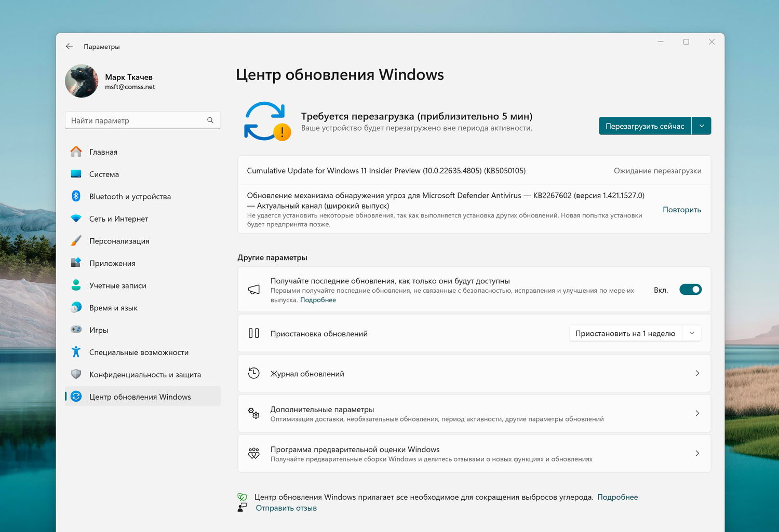This screenshot has width=779, height=532.
Task: Click the Центр обновления Windows sidebar icon
Action: pos(76,397)
